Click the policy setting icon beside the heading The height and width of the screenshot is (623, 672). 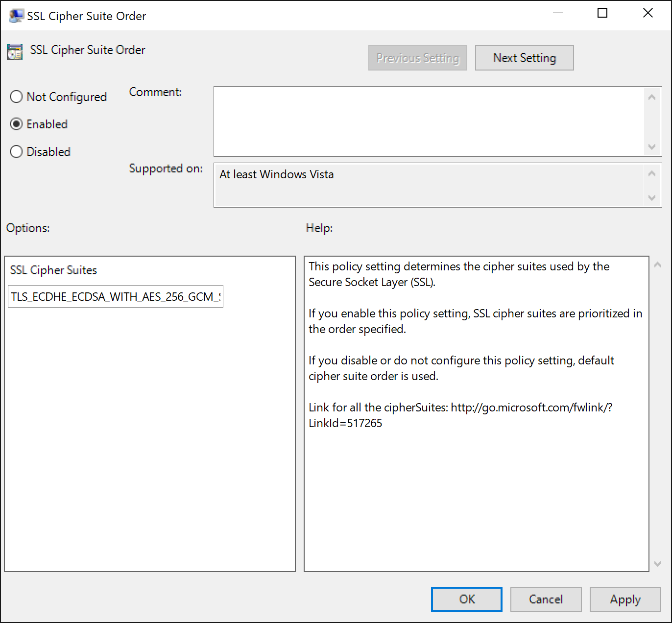[x=15, y=51]
